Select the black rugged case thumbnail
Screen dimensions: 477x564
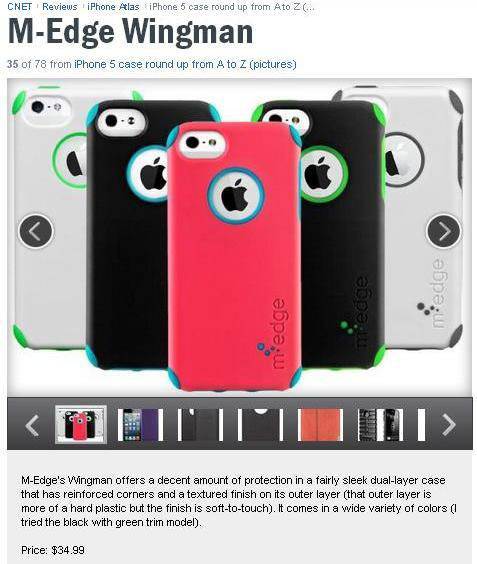pos(380,425)
